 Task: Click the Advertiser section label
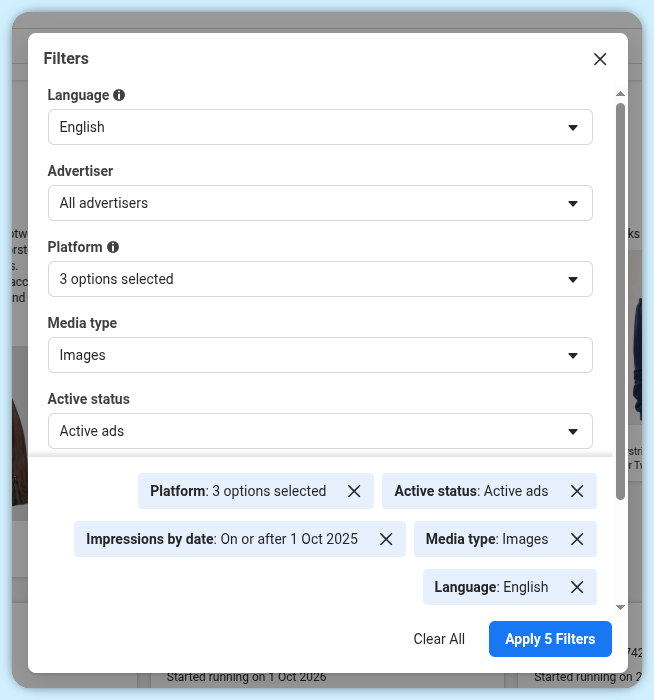click(80, 171)
